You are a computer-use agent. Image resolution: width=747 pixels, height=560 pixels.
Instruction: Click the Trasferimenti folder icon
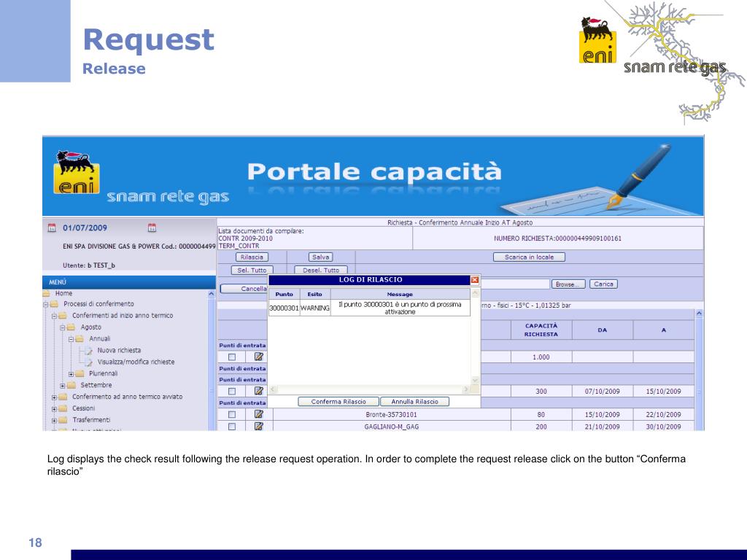point(63,420)
